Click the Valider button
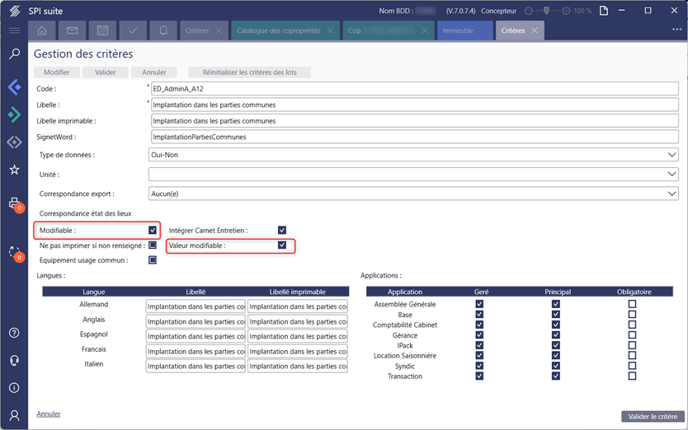This screenshot has height=430, width=688. click(105, 72)
